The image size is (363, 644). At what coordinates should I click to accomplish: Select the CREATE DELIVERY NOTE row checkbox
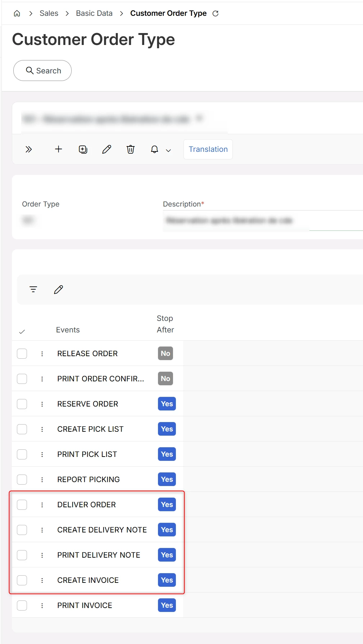pyautogui.click(x=22, y=530)
